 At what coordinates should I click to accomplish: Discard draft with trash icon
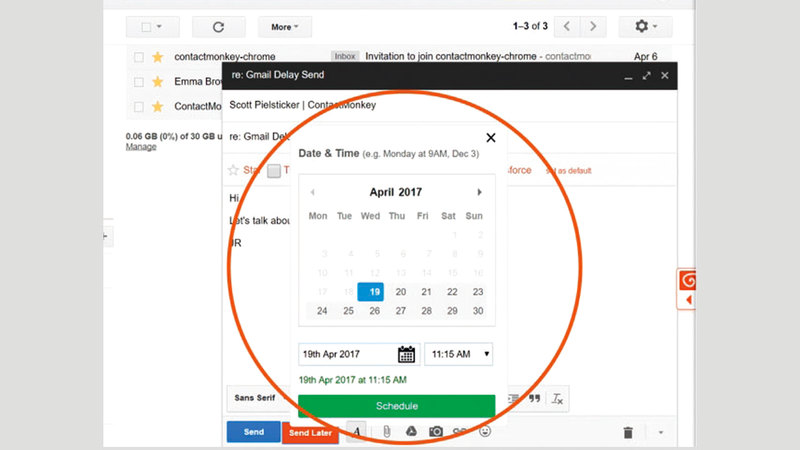(x=628, y=432)
